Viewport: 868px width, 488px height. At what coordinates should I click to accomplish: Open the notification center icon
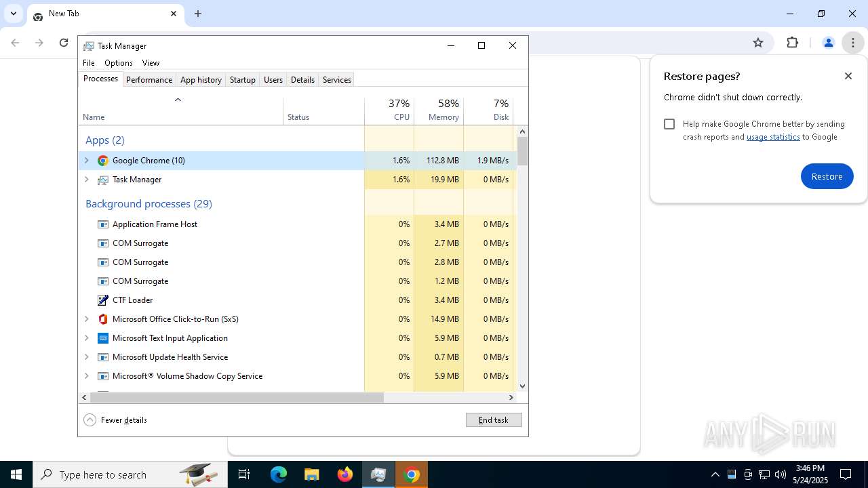(846, 474)
